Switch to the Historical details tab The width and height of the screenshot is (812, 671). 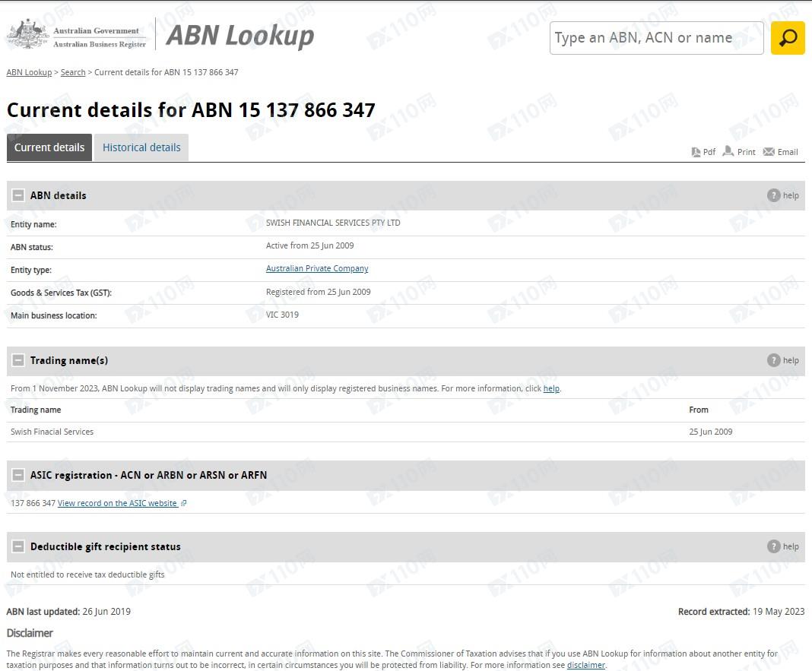[141, 147]
